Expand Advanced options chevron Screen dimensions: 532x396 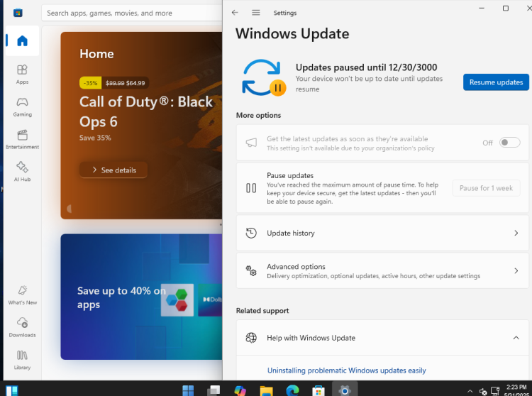516,271
